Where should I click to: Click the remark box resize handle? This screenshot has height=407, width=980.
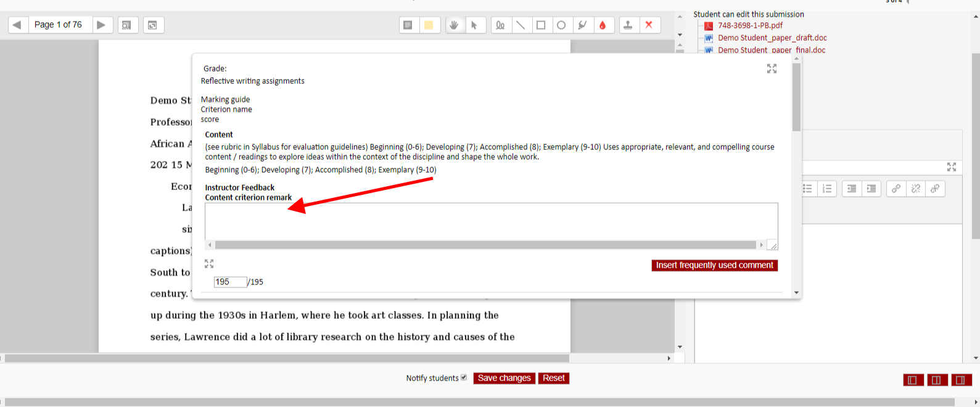tap(772, 245)
